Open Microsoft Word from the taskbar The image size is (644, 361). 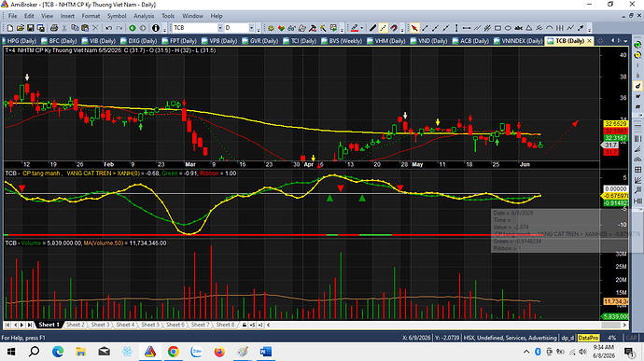[x=266, y=352]
